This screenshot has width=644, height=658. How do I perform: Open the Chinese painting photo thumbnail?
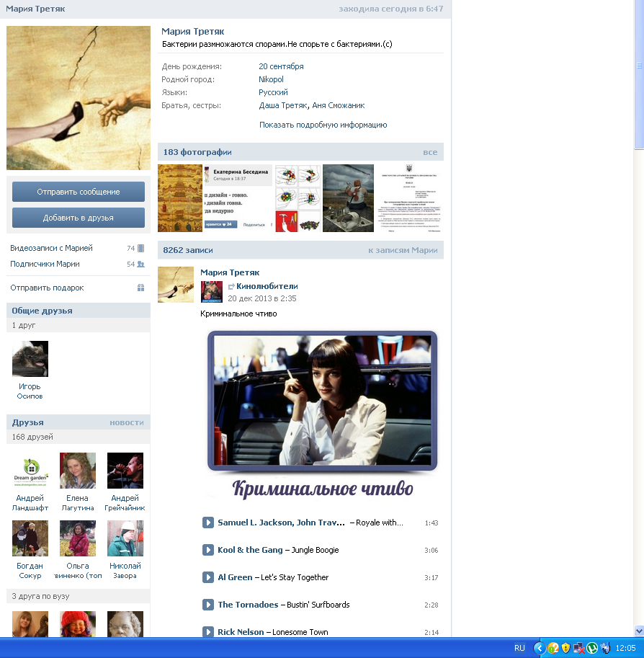tap(180, 198)
